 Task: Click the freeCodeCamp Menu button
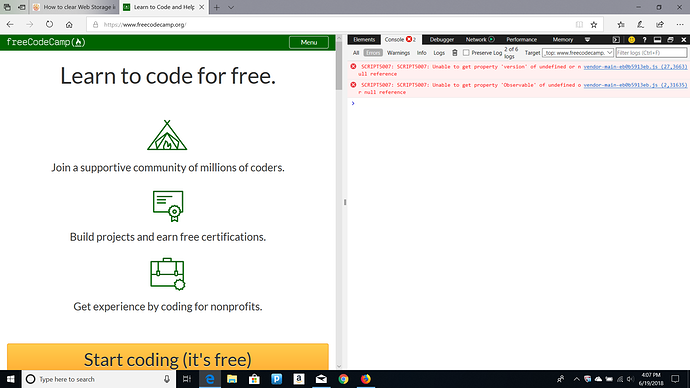[308, 42]
